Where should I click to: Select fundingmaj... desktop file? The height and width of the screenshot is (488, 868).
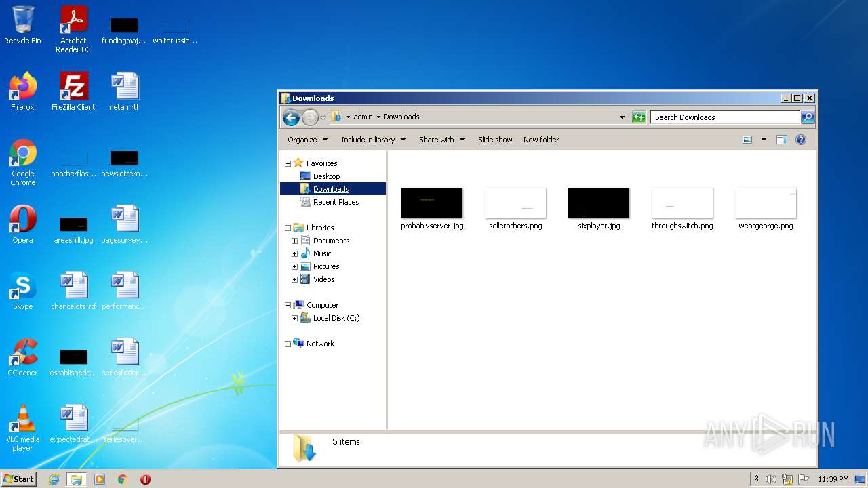(124, 30)
